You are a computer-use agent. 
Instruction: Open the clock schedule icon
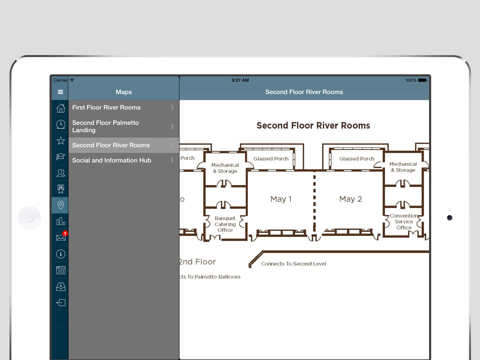(61, 124)
